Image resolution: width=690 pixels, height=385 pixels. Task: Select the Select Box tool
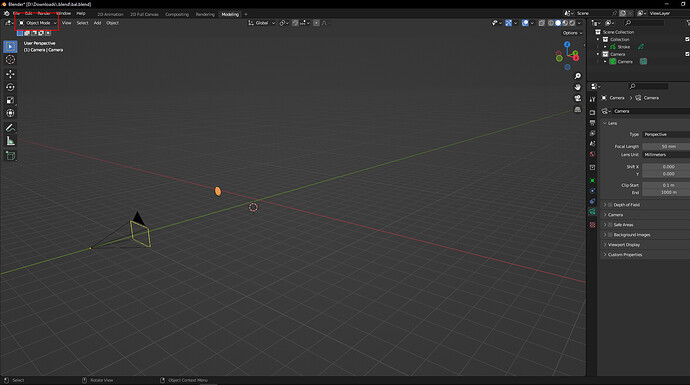[x=10, y=47]
